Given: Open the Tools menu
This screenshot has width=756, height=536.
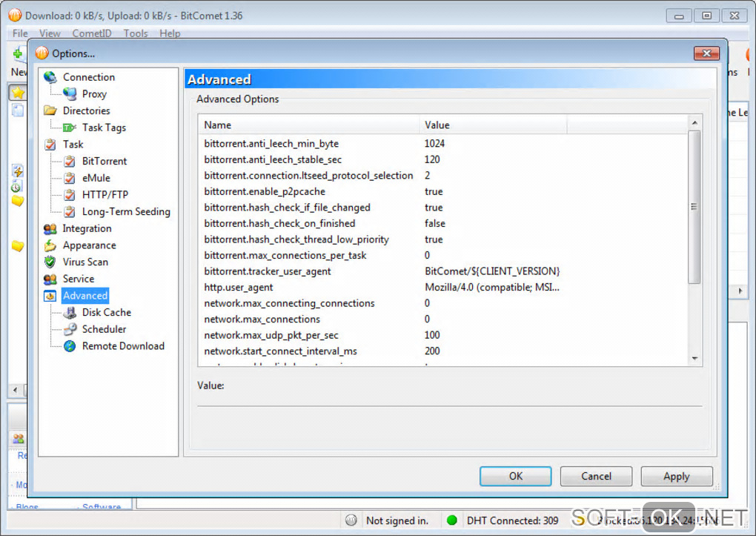Looking at the screenshot, I should tap(136, 33).
